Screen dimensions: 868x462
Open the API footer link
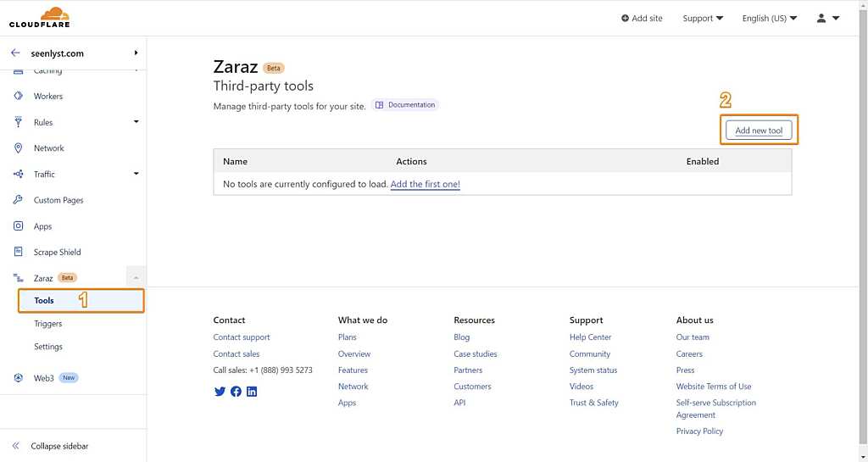point(459,403)
